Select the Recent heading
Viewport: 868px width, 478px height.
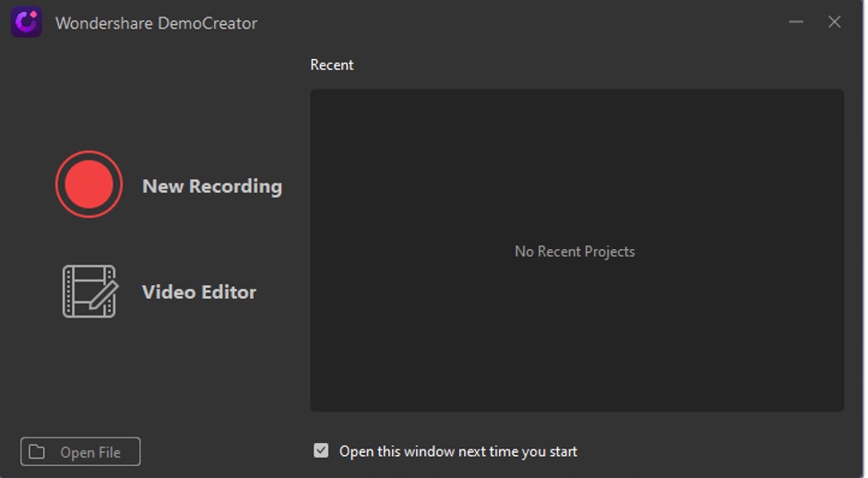click(x=332, y=65)
